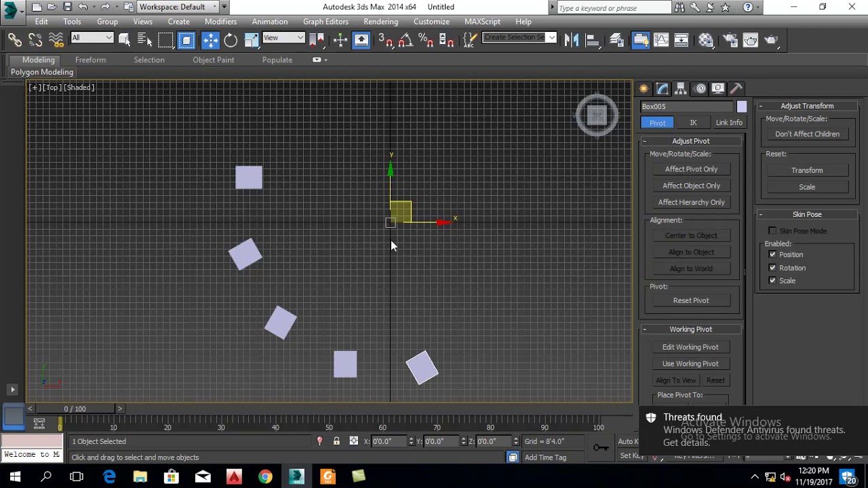
Task: Switch to the Freeform ribbon tab
Action: [x=90, y=60]
